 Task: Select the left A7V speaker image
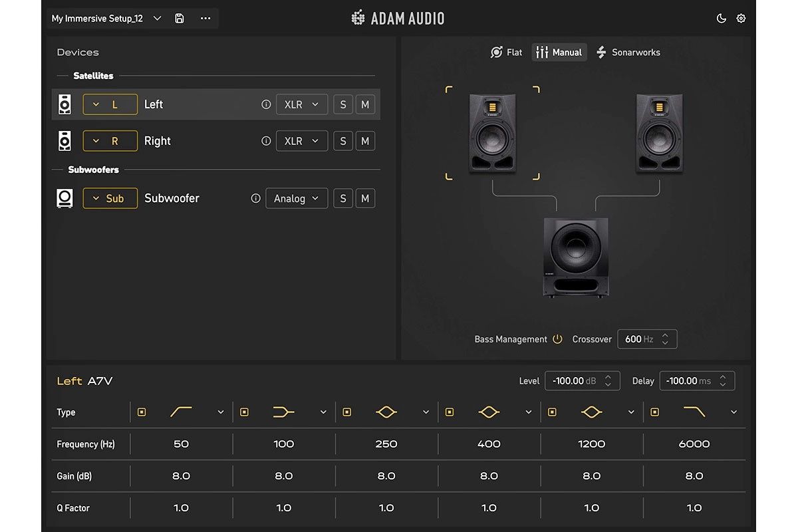492,134
